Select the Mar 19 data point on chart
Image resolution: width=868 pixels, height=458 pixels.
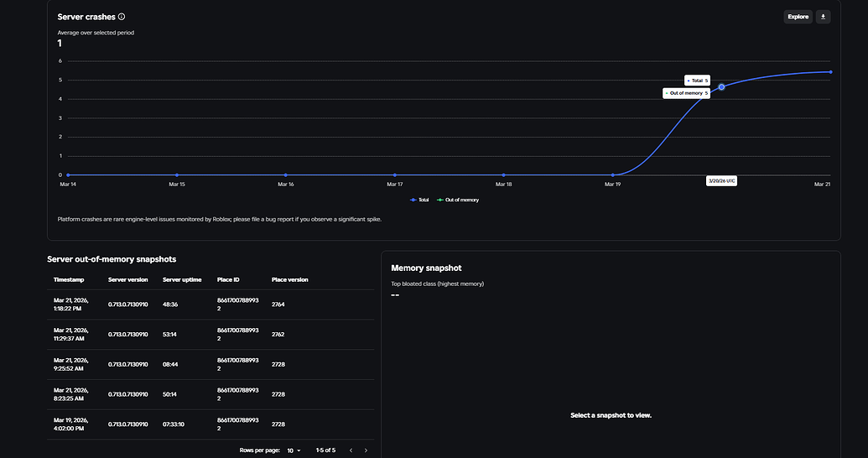[613, 175]
